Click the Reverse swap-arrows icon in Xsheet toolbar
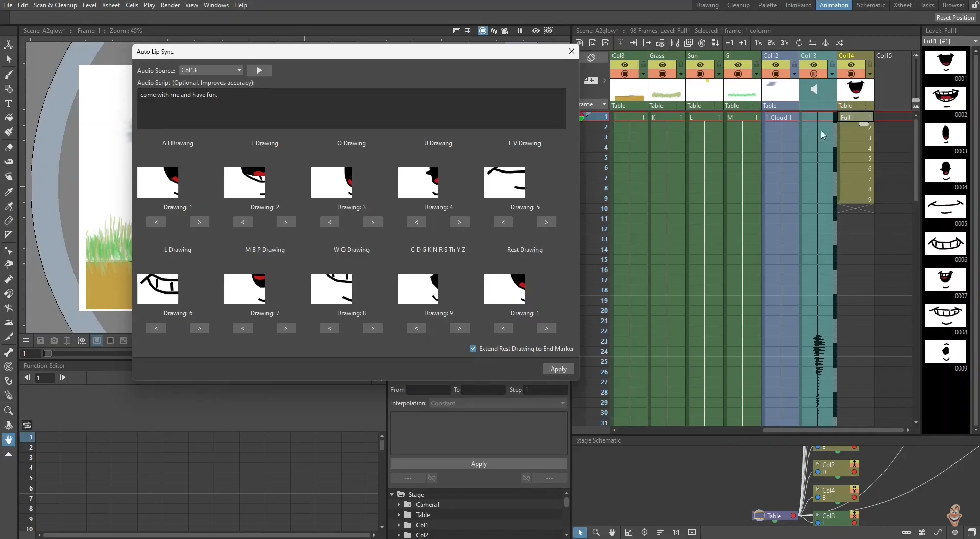 coord(813,43)
